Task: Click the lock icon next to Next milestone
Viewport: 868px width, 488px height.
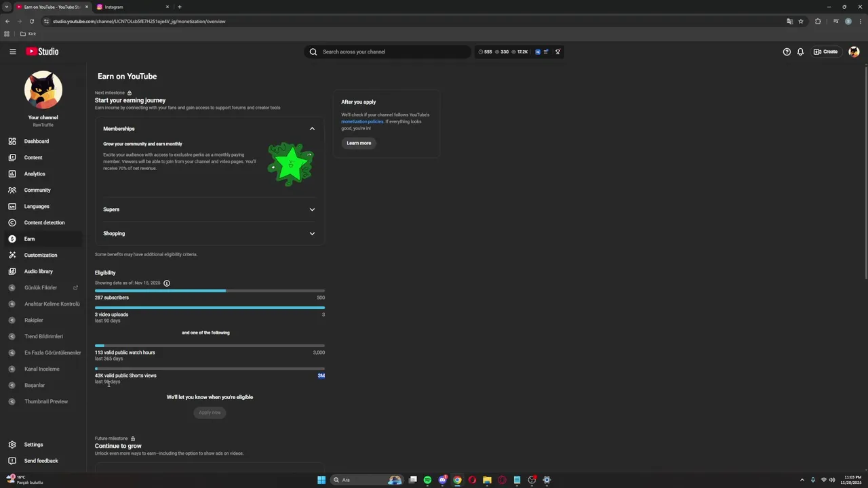Action: [x=130, y=93]
